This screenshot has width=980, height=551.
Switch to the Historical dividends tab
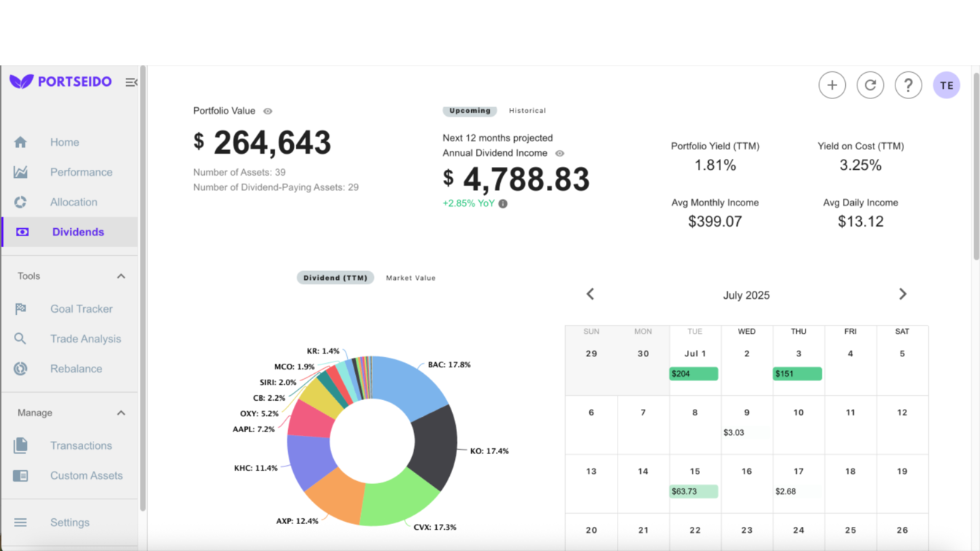pyautogui.click(x=527, y=111)
